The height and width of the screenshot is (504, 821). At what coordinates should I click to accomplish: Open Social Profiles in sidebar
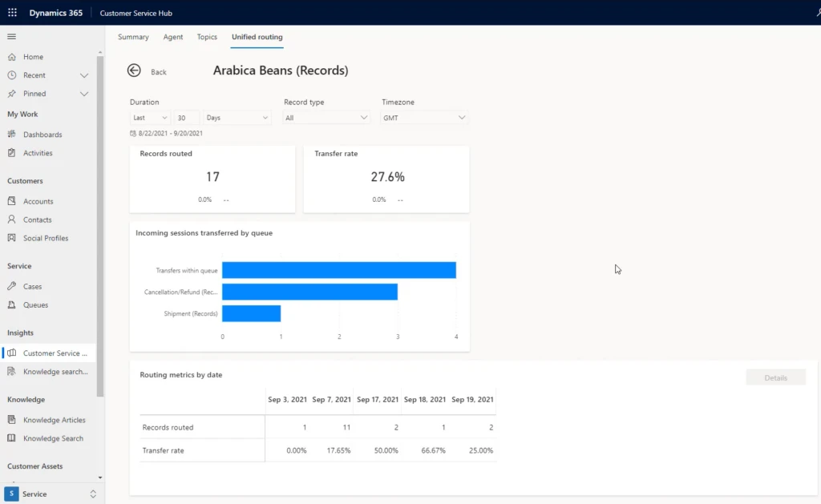coord(46,238)
